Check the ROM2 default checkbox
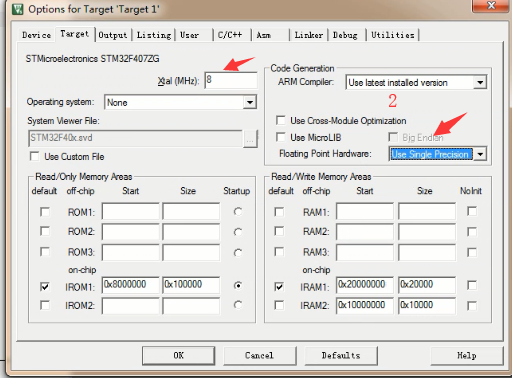This screenshot has width=512, height=378. point(45,231)
